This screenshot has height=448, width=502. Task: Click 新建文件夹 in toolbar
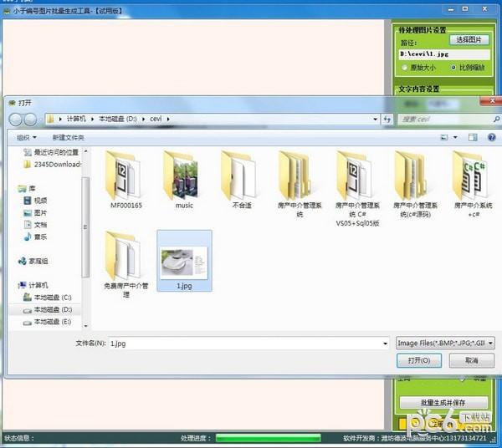coord(68,137)
